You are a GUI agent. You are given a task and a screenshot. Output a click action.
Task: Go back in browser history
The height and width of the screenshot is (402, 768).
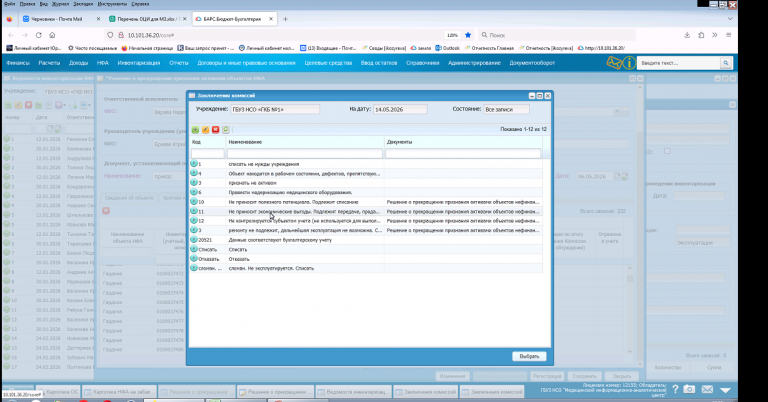pos(11,35)
